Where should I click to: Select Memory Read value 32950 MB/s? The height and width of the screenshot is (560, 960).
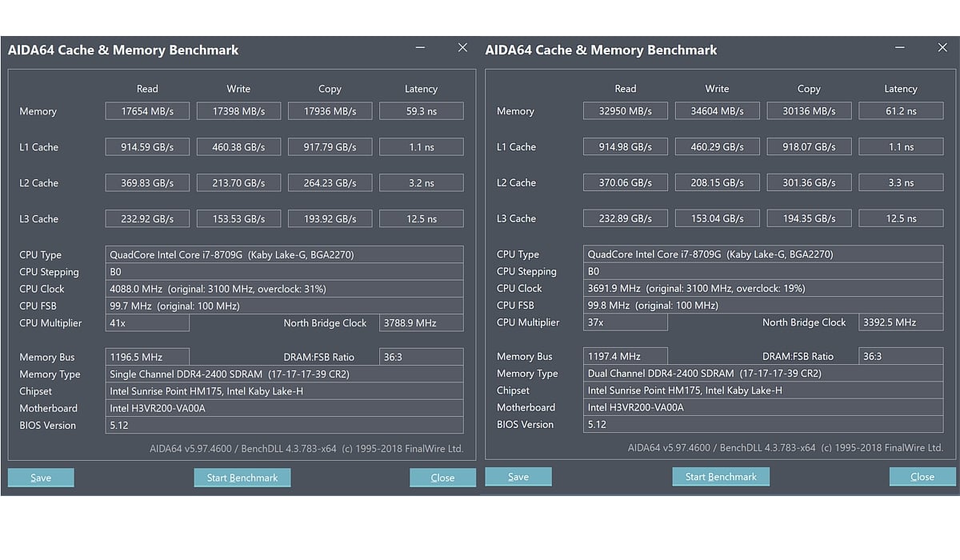(626, 111)
